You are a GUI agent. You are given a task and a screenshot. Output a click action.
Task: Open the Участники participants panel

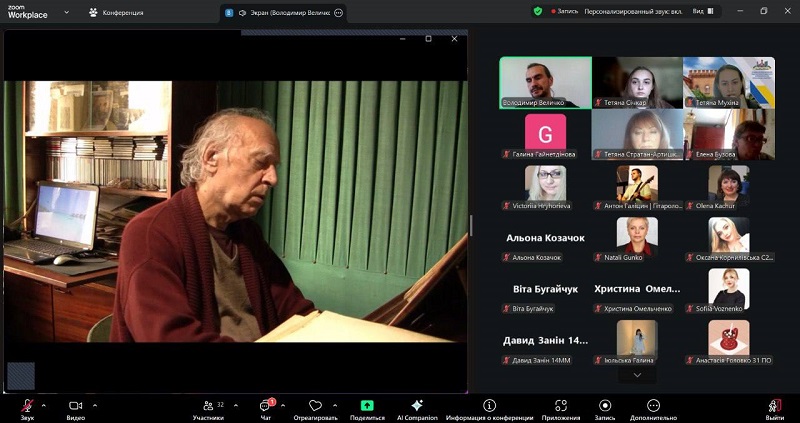tap(208, 406)
